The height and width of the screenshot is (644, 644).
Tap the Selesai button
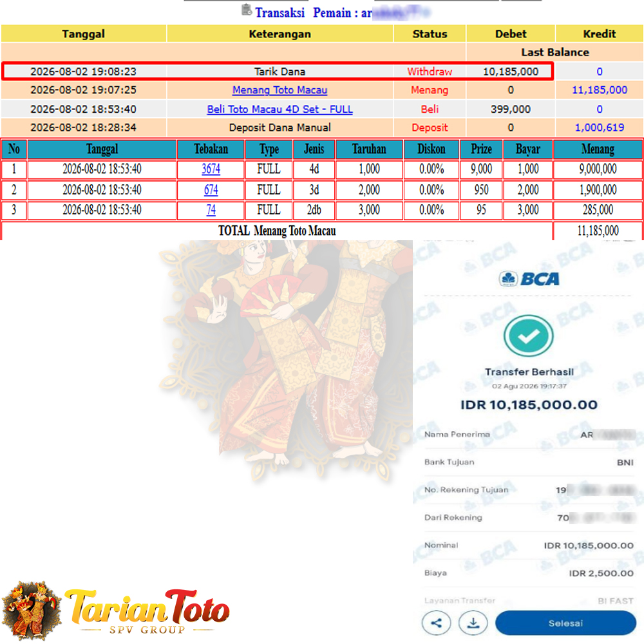(x=565, y=623)
